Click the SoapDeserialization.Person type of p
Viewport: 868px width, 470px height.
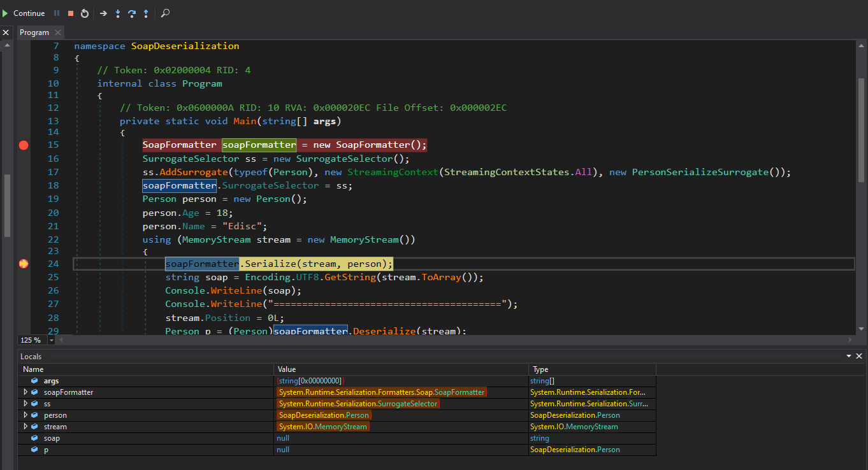(575, 450)
